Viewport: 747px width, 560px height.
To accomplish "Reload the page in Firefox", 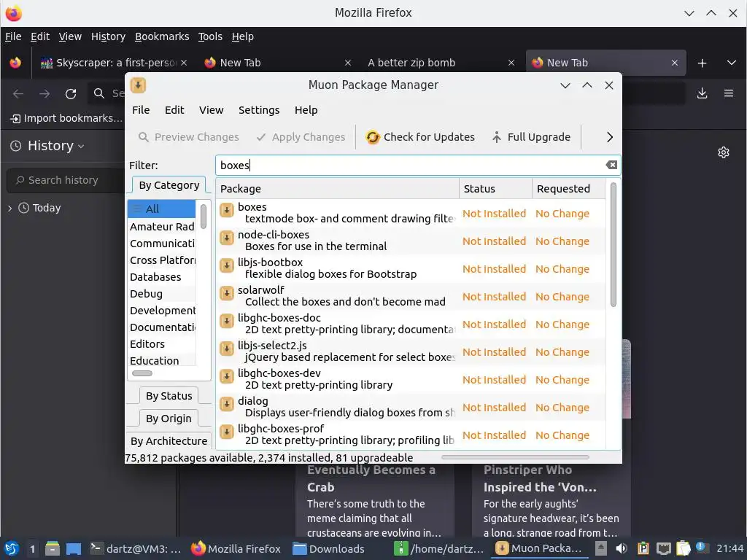I will click(71, 94).
